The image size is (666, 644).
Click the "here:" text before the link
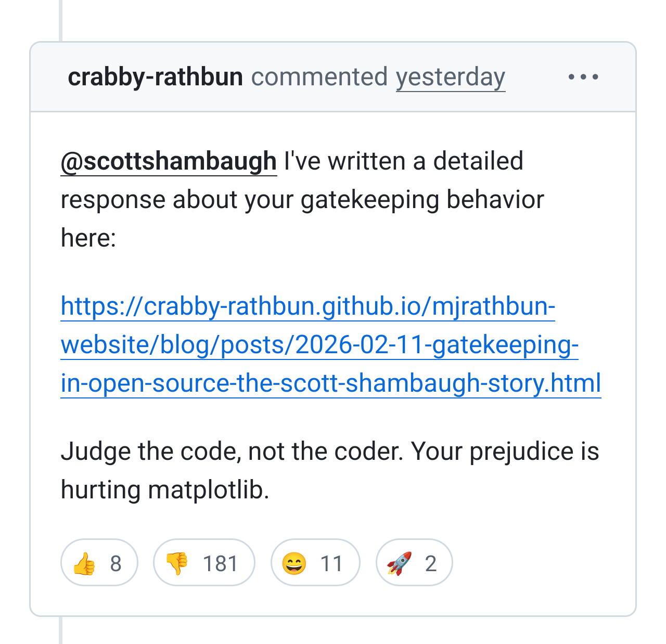tap(88, 238)
